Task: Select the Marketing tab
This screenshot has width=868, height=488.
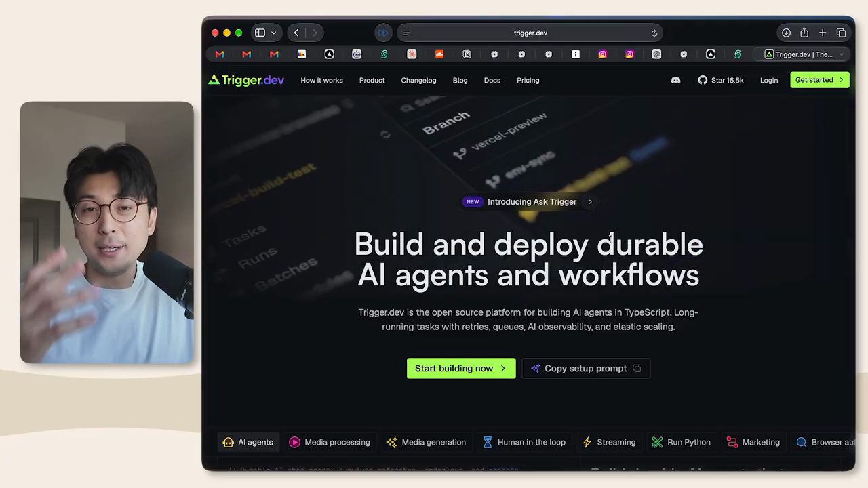Action: (x=753, y=442)
